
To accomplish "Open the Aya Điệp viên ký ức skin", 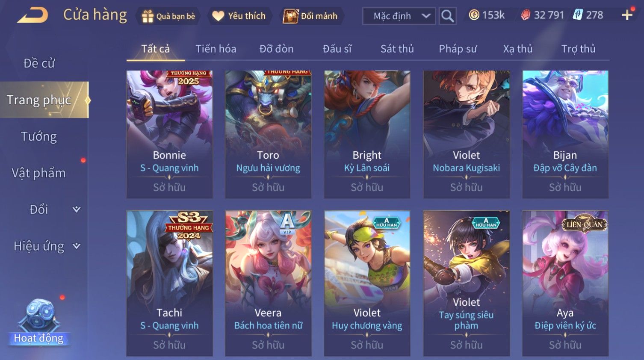I will pyautogui.click(x=565, y=283).
